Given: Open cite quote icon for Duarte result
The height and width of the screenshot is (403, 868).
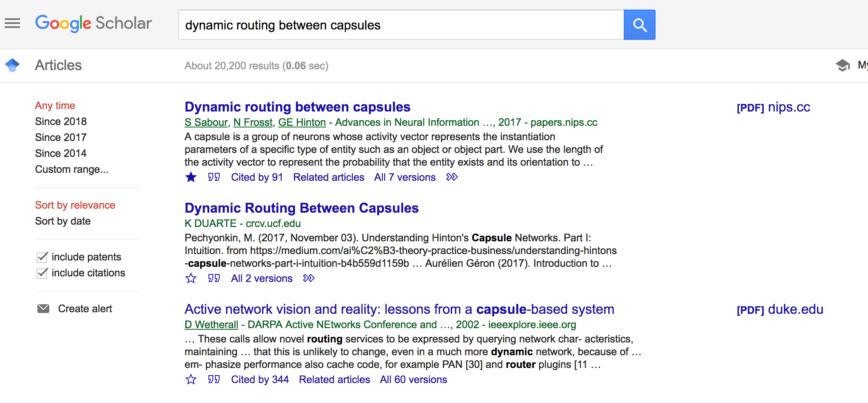Looking at the screenshot, I should (x=214, y=278).
